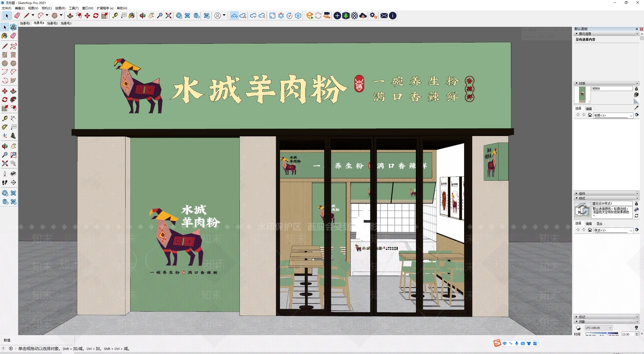Open the arc tool dropdown arrow
Image resolution: width=644 pixels, height=354 pixels.
click(47, 15)
